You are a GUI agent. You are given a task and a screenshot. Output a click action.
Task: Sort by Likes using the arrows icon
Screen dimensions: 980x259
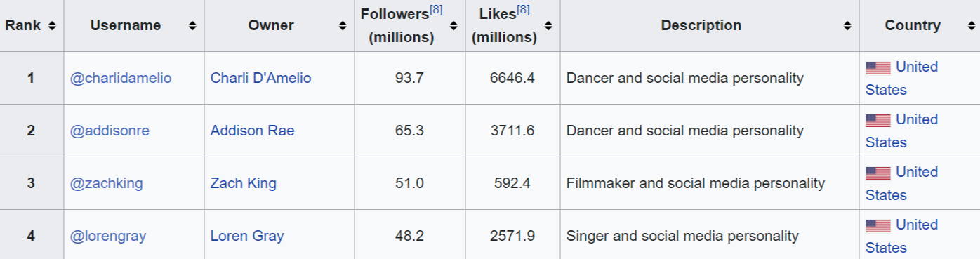(x=548, y=26)
